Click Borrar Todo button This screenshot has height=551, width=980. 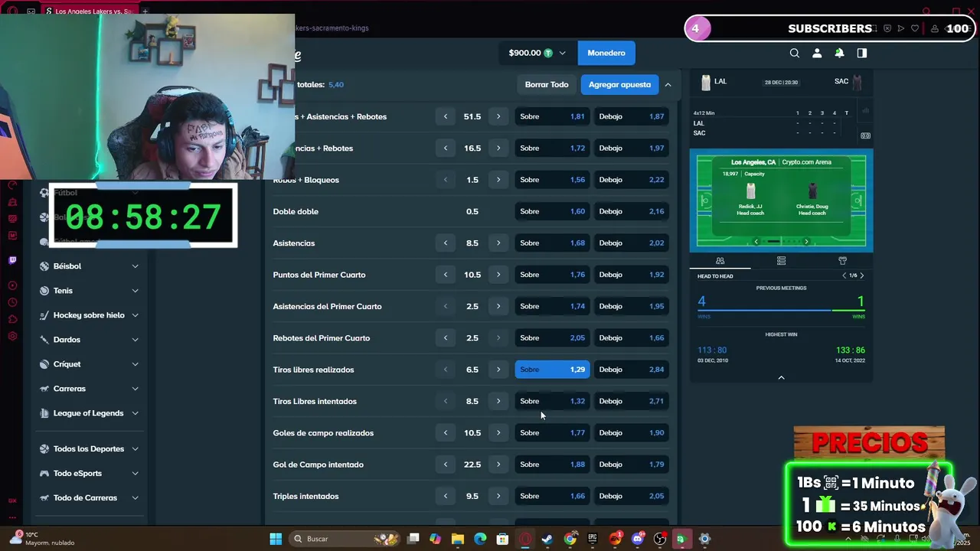[547, 85]
